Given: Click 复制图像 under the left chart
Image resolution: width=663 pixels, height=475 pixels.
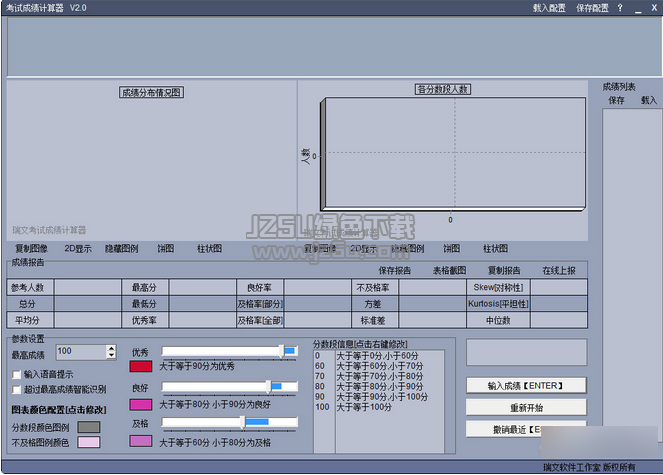Looking at the screenshot, I should (31, 249).
